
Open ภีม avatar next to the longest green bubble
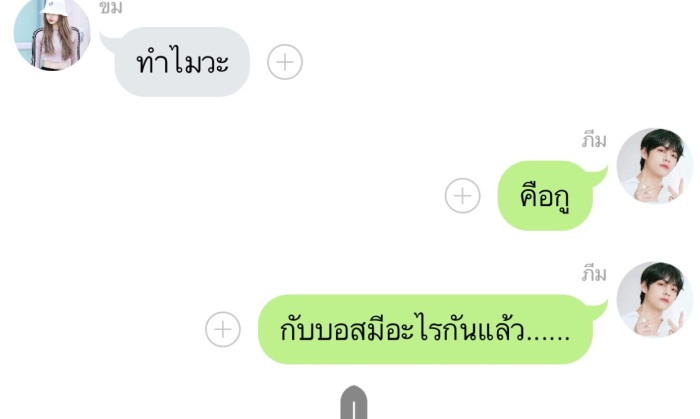point(655,299)
